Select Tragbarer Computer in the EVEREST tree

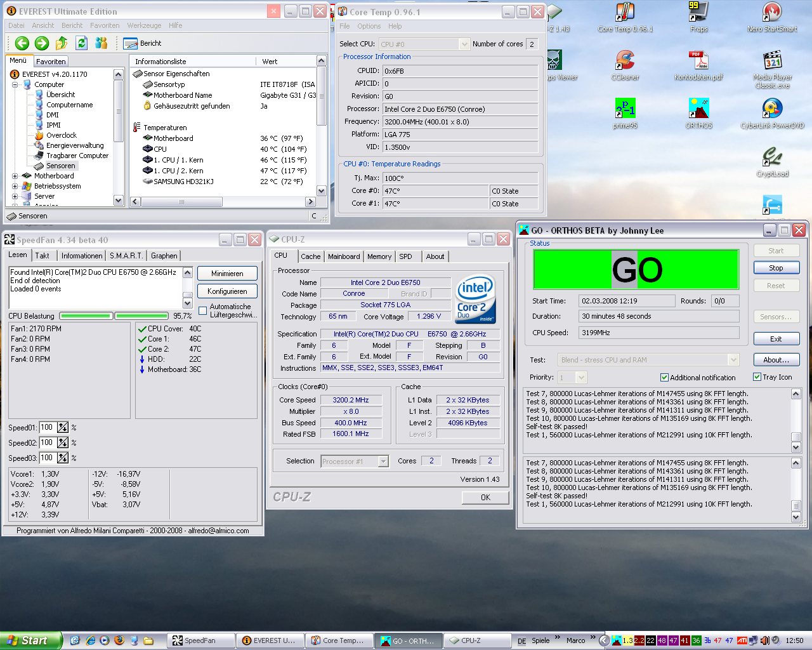(77, 156)
